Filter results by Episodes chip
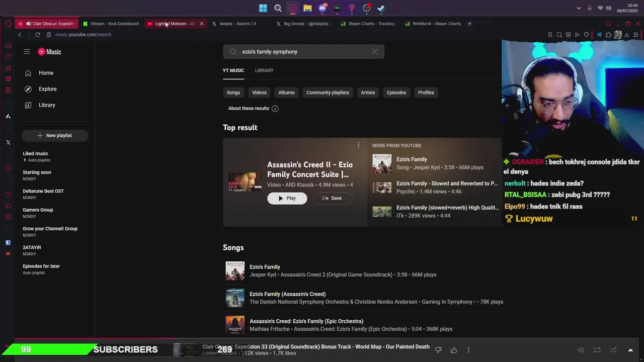644x362 pixels. [x=396, y=93]
